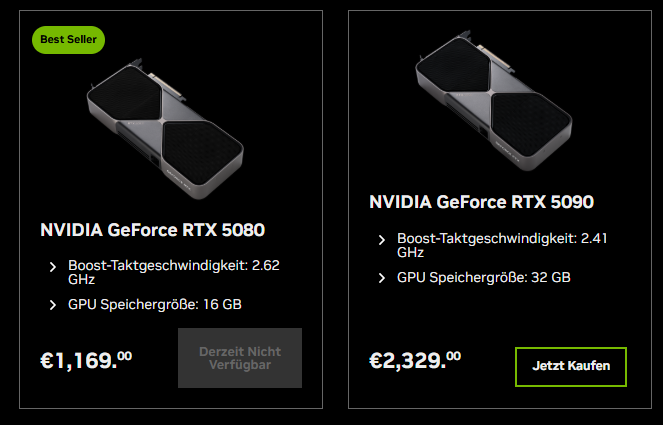Click the green Best Seller badge
663x425 pixels.
[x=68, y=39]
